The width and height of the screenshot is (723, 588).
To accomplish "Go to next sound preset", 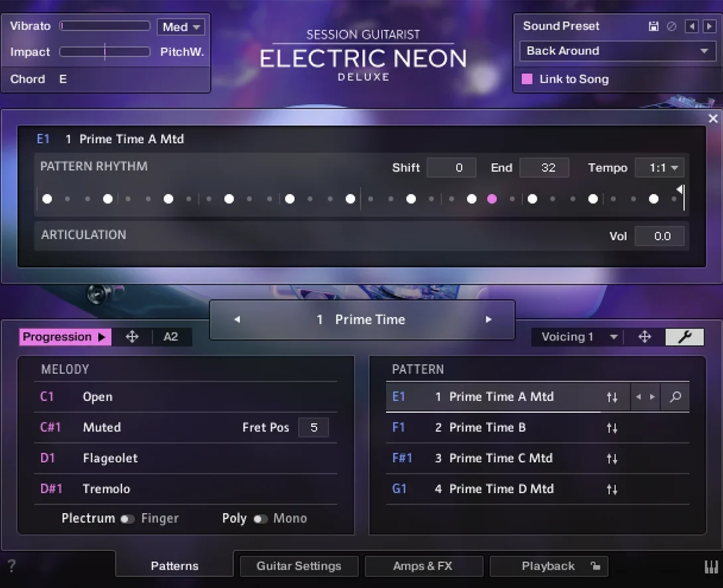I will pyautogui.click(x=709, y=27).
